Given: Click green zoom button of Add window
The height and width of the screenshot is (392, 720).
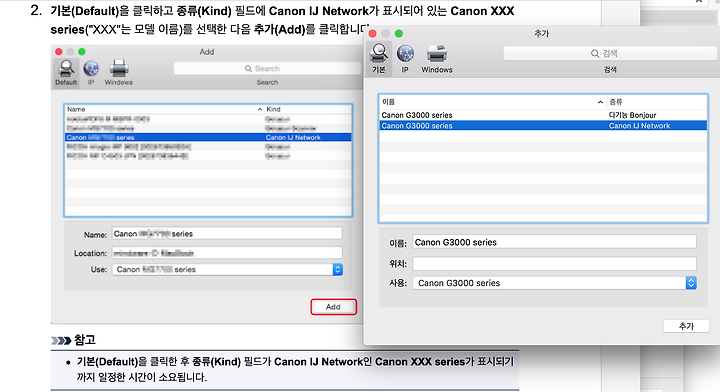Looking at the screenshot, I should coord(82,52).
